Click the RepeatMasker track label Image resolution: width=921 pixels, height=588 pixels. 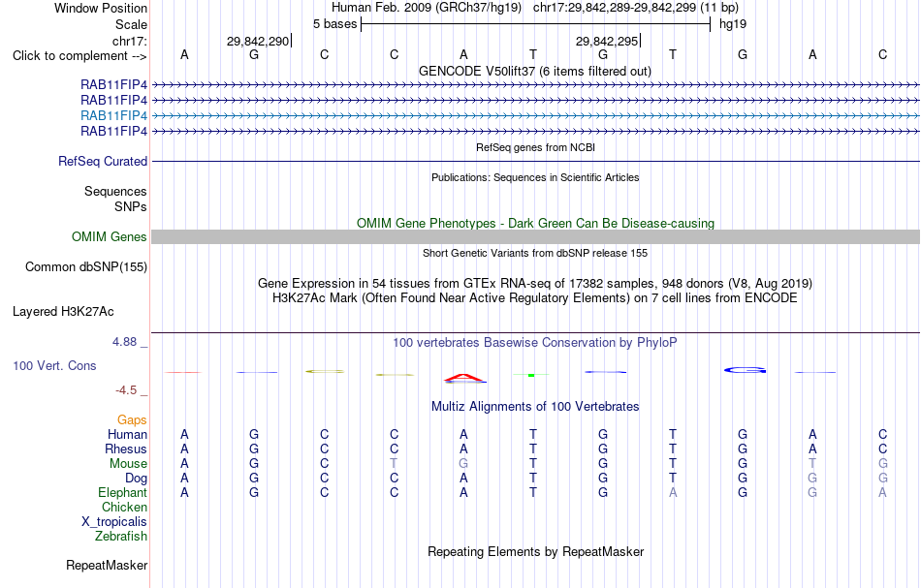[107, 565]
